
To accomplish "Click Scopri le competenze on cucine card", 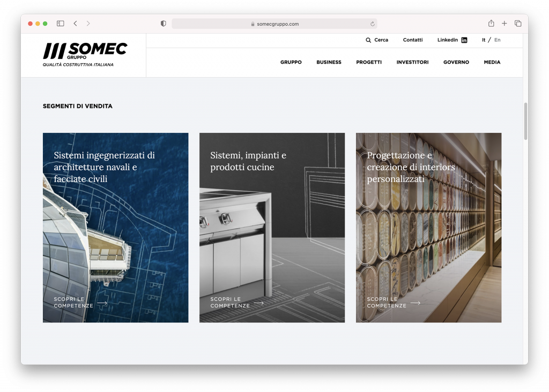I will click(229, 303).
